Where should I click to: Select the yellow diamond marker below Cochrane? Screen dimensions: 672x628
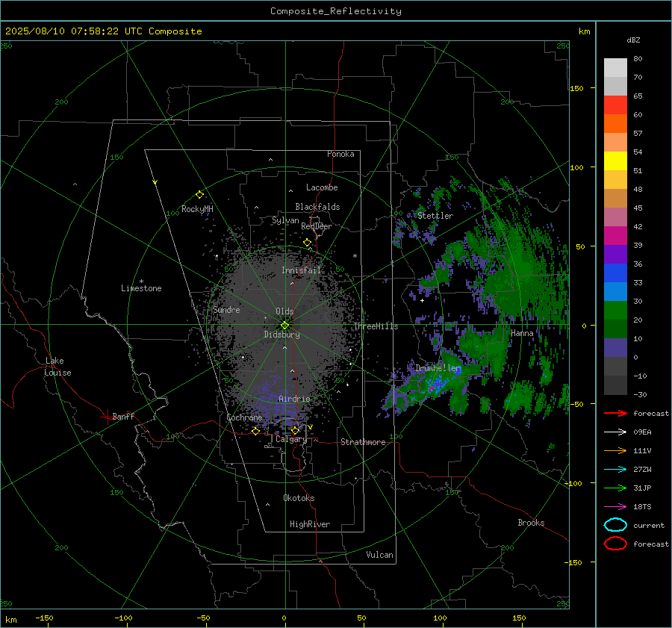click(256, 431)
